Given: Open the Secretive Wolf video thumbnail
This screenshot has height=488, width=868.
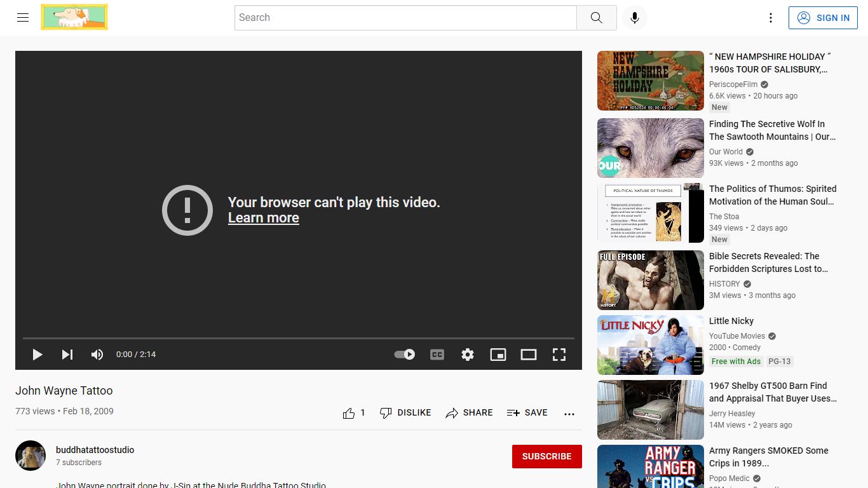Looking at the screenshot, I should click(x=651, y=148).
